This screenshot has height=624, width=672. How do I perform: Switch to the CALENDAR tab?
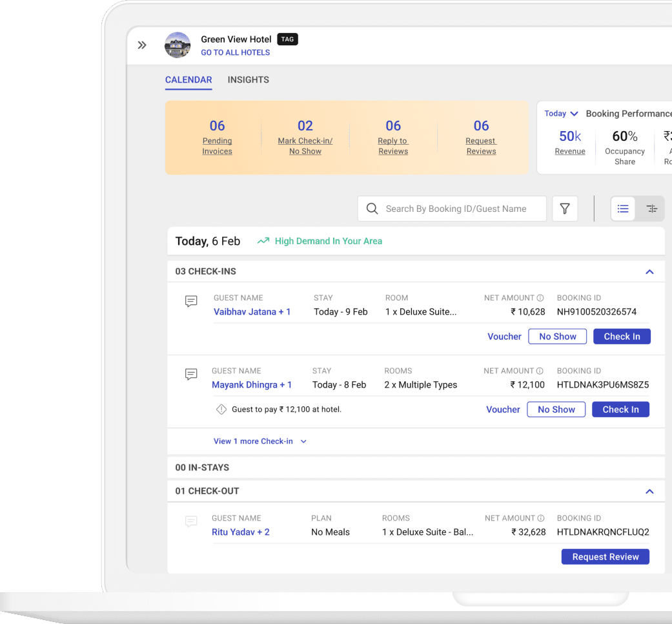coord(188,80)
